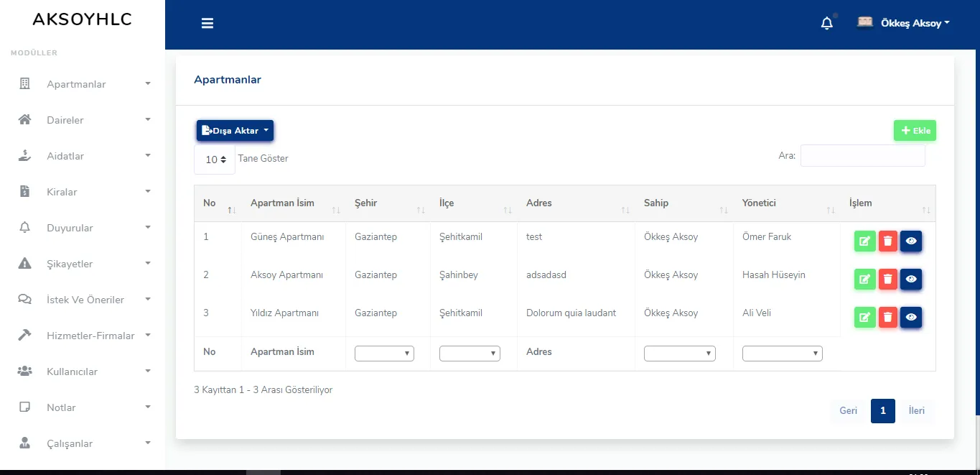
Task: Sort table by Şehir column header
Action: [x=388, y=203]
